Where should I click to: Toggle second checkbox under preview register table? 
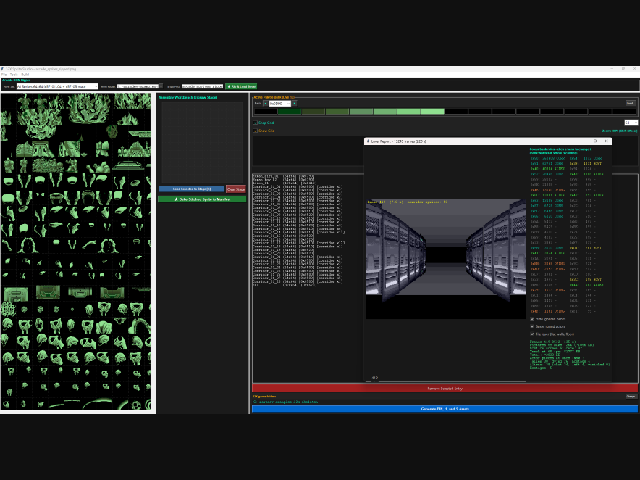(x=532, y=327)
